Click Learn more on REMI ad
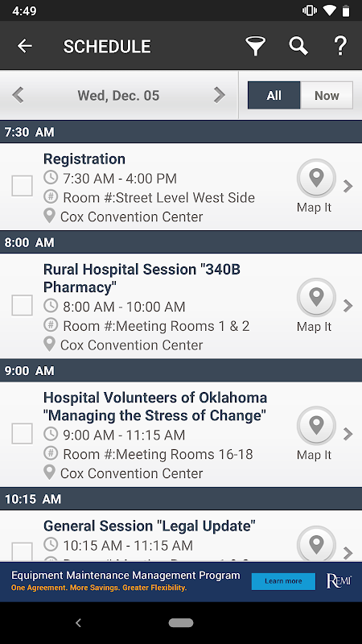The height and width of the screenshot is (644, 362). (x=283, y=581)
